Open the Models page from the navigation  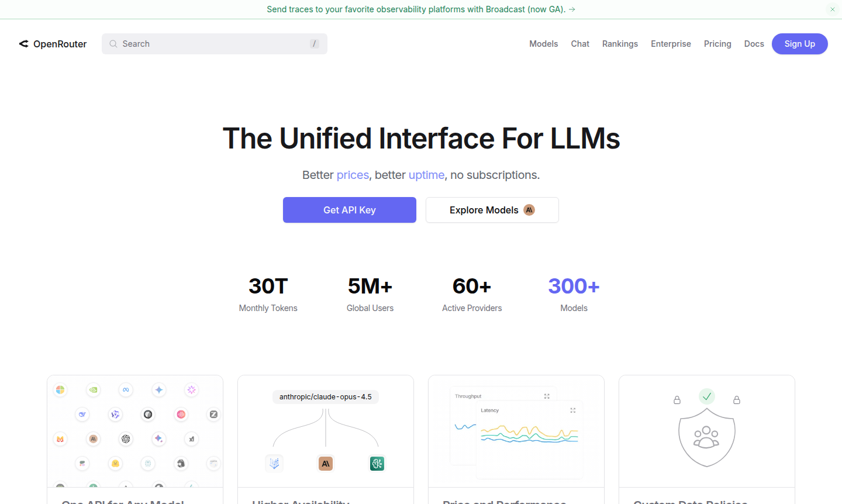pos(543,44)
